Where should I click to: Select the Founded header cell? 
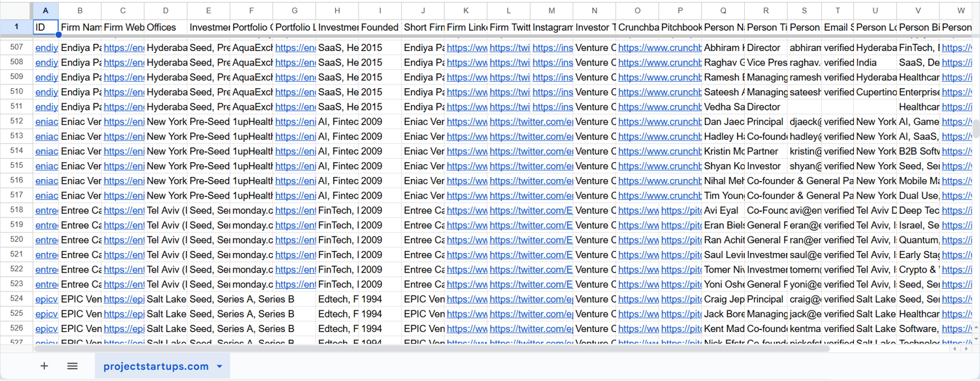pyautogui.click(x=380, y=27)
